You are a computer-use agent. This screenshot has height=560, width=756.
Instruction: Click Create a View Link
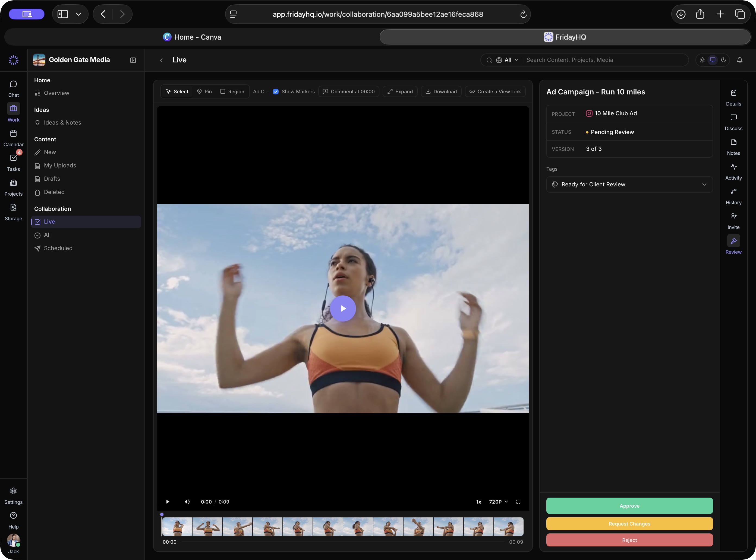coord(495,91)
